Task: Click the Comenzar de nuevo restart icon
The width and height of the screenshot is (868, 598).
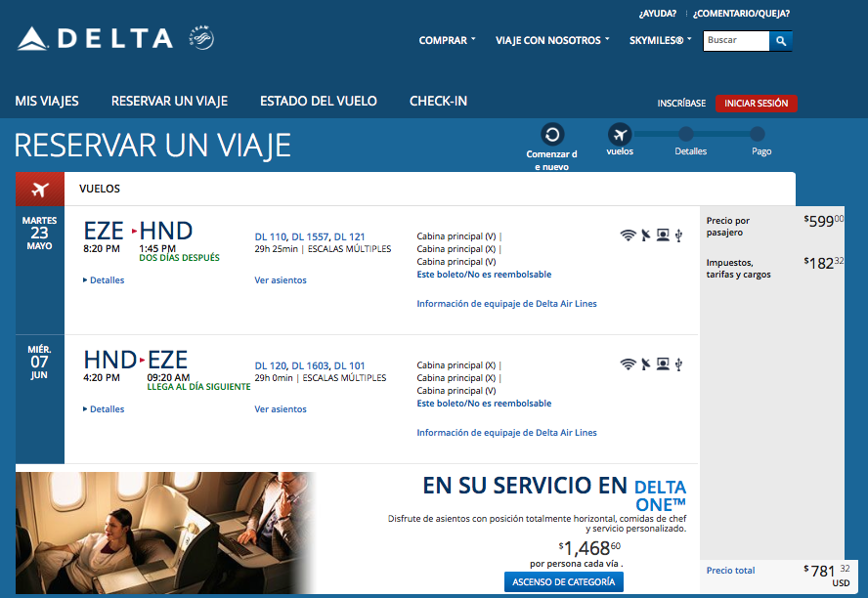Action: pos(552,135)
